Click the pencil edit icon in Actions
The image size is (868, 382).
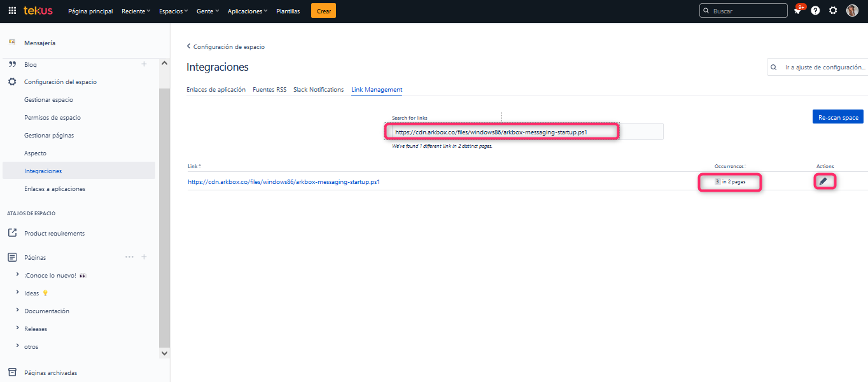(823, 181)
